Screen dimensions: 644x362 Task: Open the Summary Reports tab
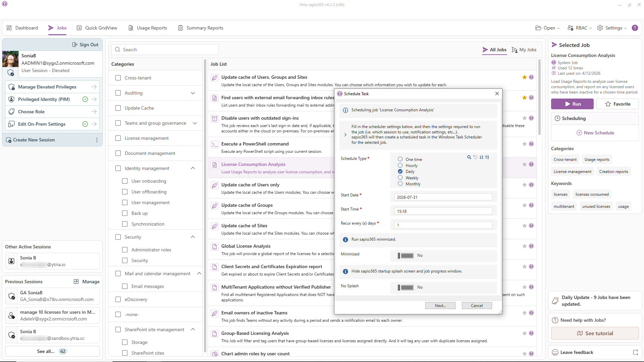(201, 28)
